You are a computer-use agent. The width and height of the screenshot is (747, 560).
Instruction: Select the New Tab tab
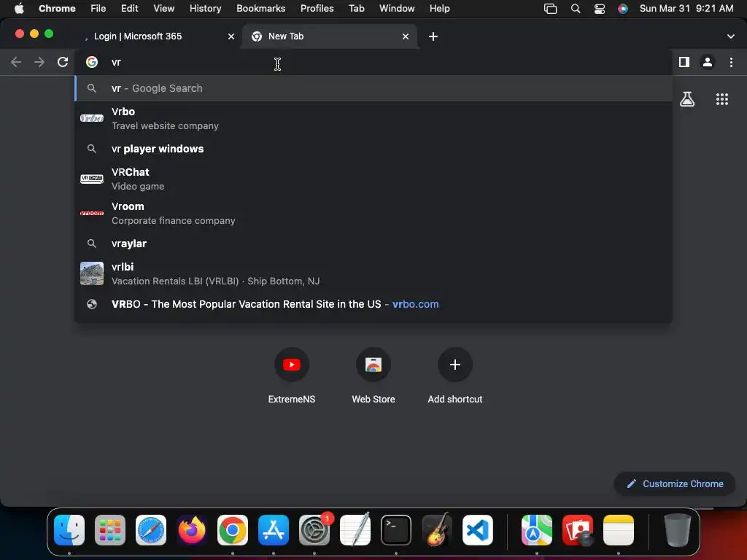330,36
